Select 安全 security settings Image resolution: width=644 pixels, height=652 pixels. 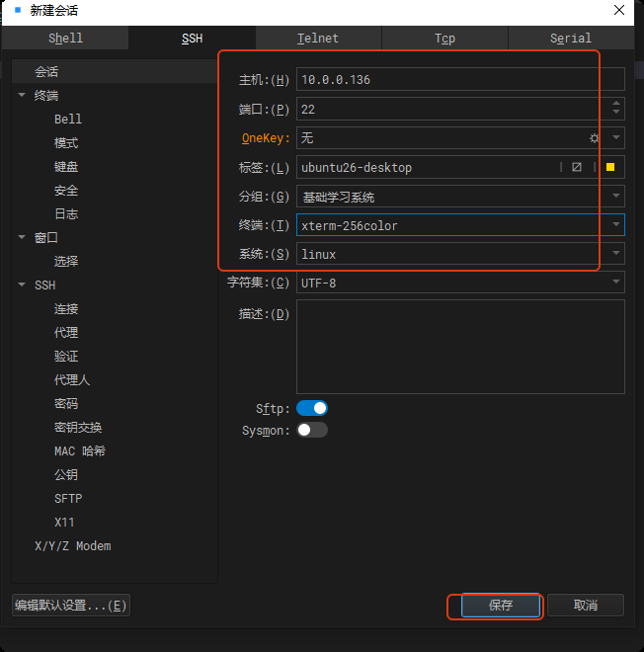pos(66,190)
